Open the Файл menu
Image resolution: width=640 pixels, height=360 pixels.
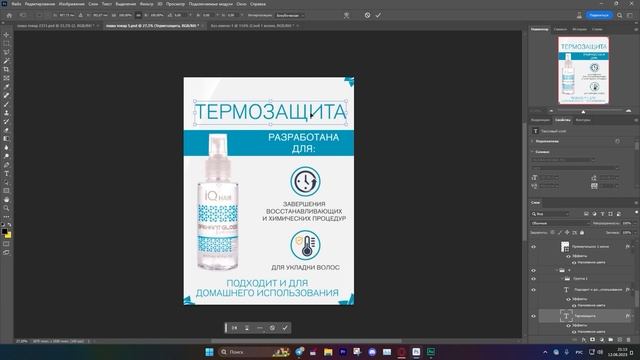point(16,4)
